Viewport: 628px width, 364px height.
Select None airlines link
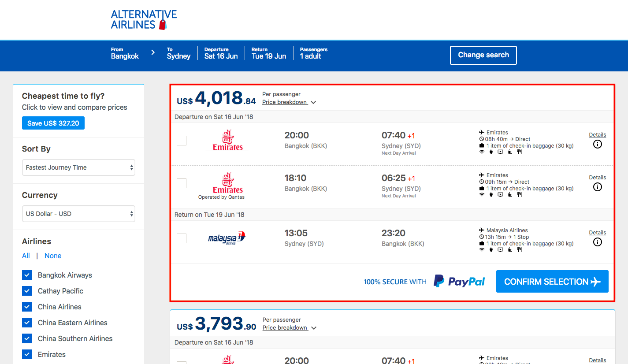tap(53, 256)
